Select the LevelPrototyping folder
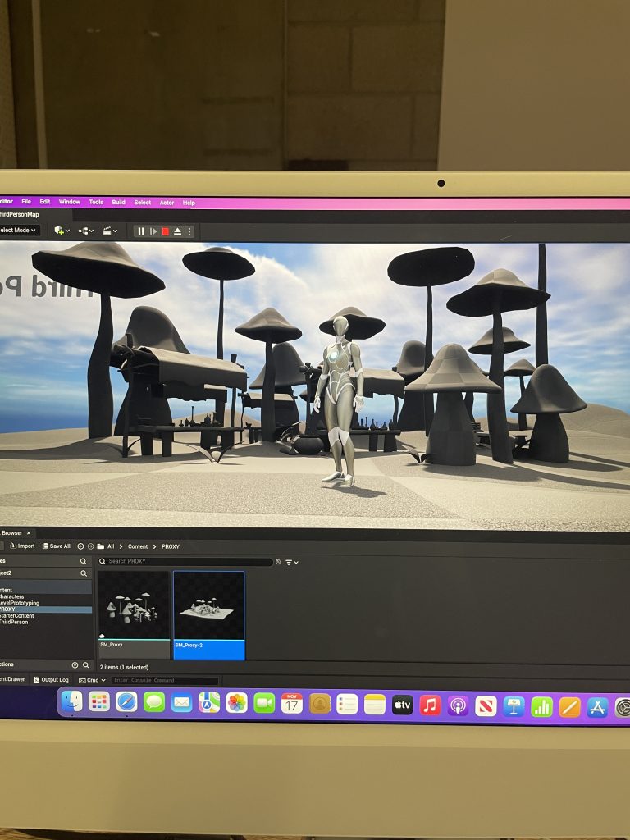The height and width of the screenshot is (840, 630). coord(20,603)
